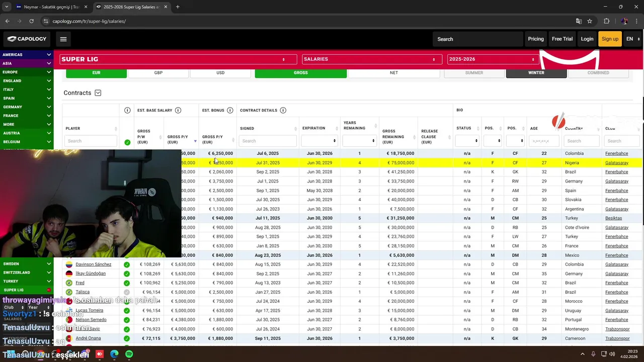Open the browser extensions puzzle icon
The width and height of the screenshot is (644, 362).
[606, 21]
